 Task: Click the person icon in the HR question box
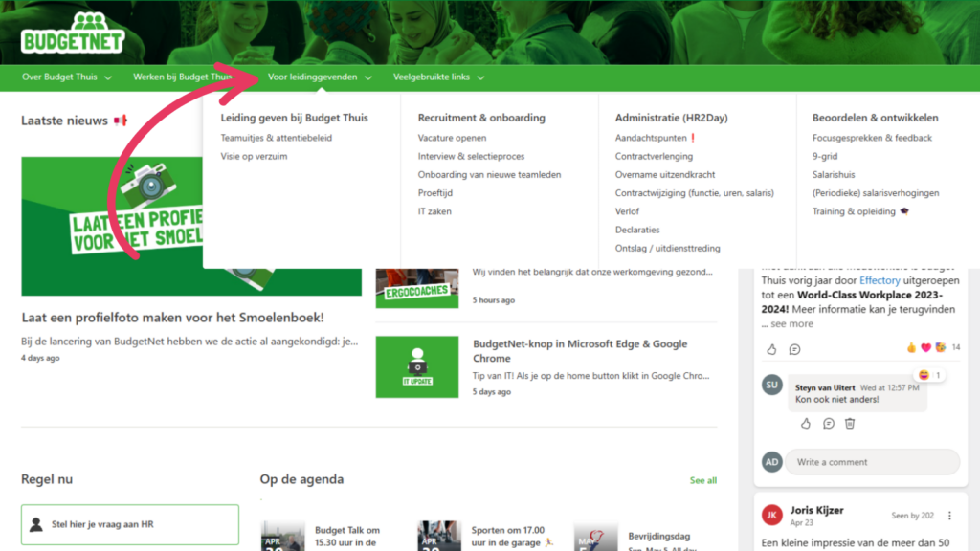pos(36,524)
